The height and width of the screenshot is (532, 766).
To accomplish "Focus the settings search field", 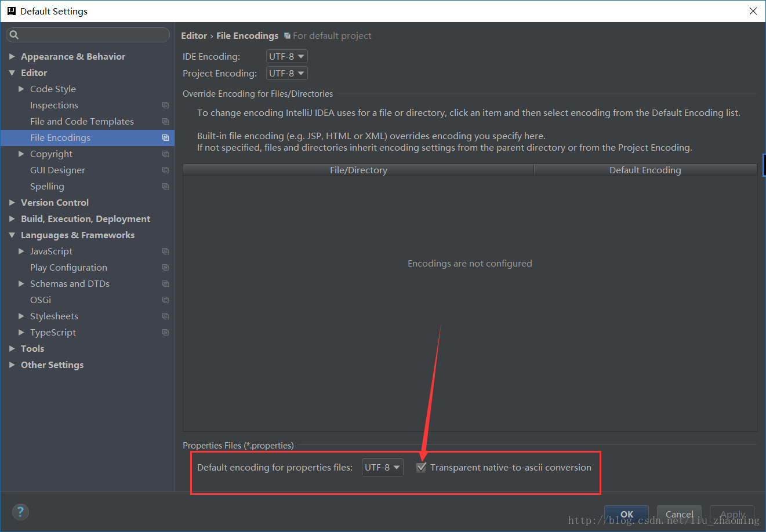I will tap(88, 35).
